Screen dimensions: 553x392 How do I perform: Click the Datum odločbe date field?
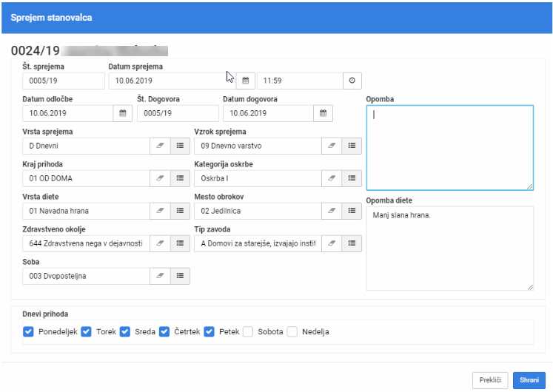tap(67, 113)
